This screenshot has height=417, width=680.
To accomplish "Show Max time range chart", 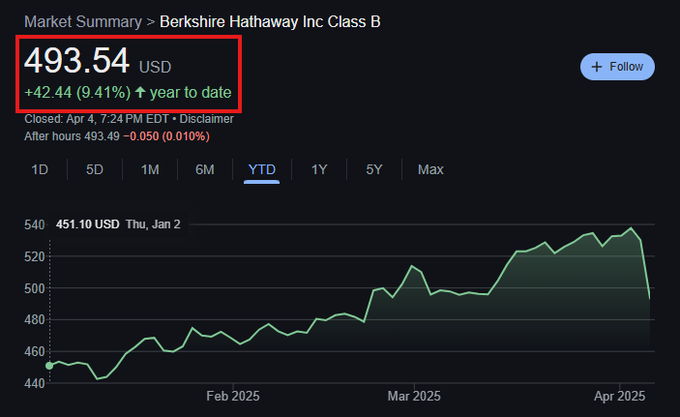I will pyautogui.click(x=431, y=169).
